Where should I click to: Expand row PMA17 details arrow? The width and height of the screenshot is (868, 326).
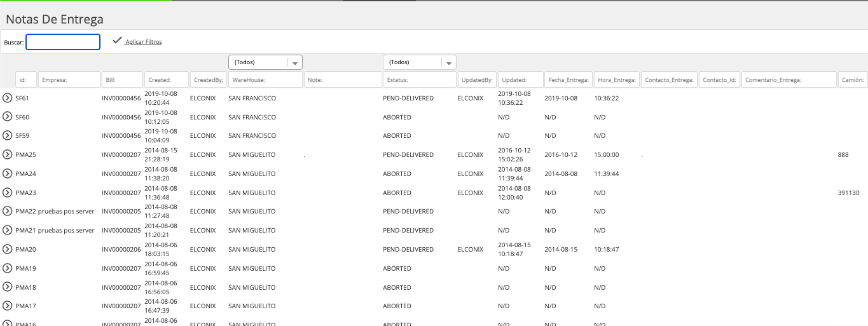coord(8,306)
